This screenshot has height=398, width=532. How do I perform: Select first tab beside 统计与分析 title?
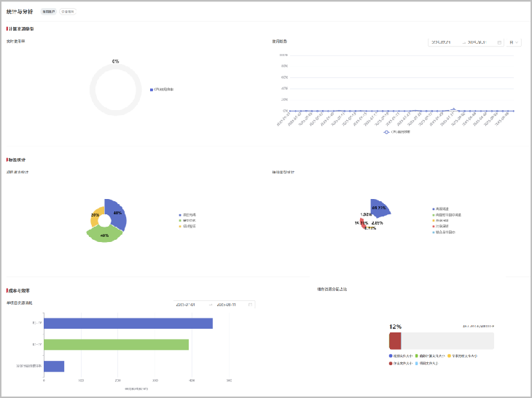point(47,12)
